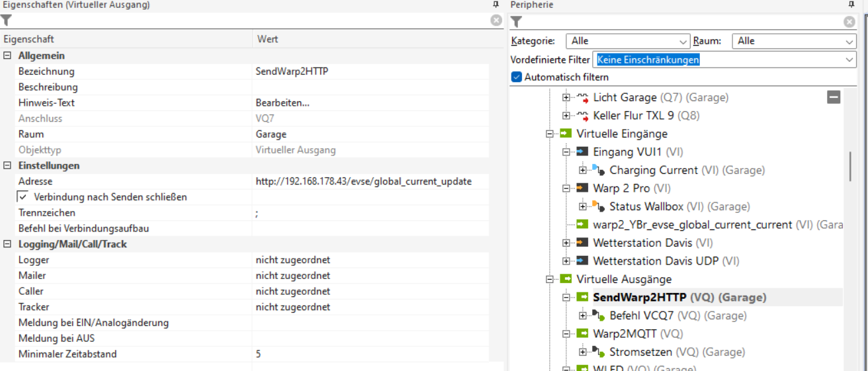The width and height of the screenshot is (868, 371).
Task: Click the filter funnel icon in Eigenschaften panel
Action: [x=7, y=21]
